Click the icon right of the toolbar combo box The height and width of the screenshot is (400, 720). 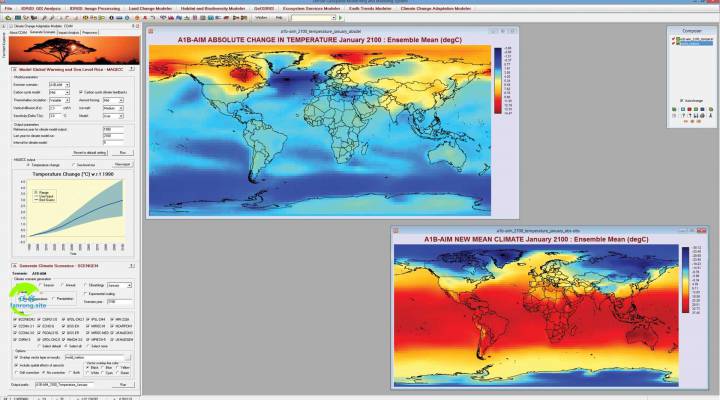coord(341,17)
